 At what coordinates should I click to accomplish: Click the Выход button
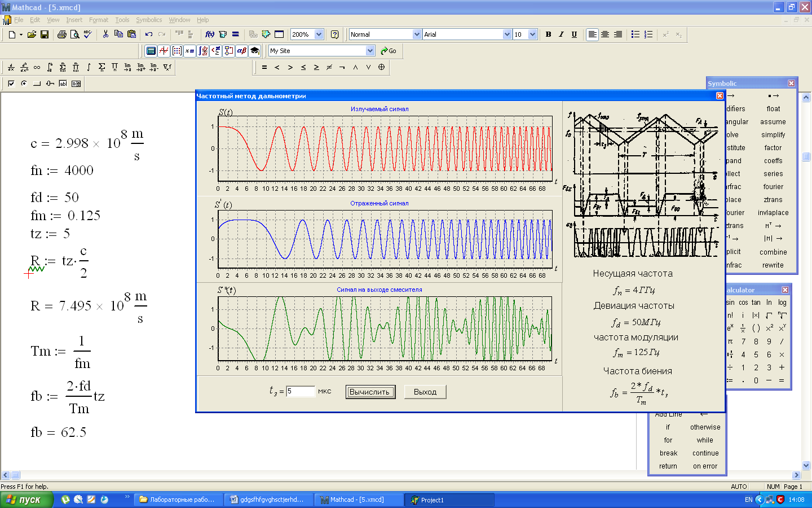(x=425, y=392)
